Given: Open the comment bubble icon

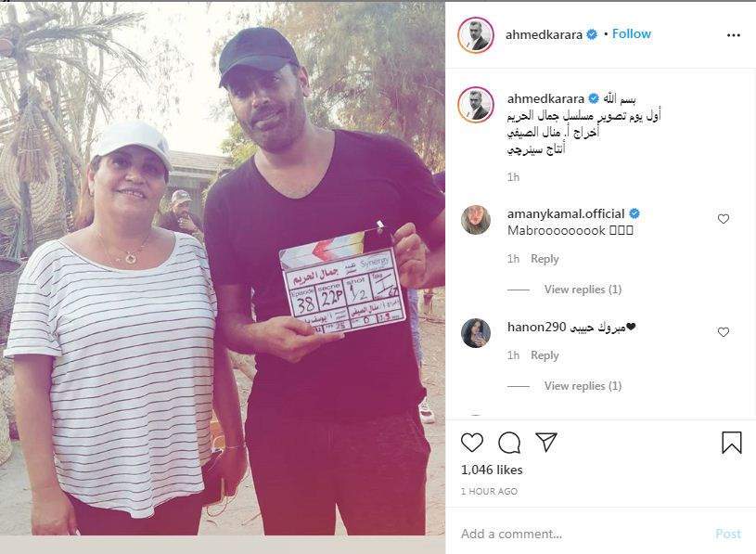Looking at the screenshot, I should pyautogui.click(x=509, y=443).
